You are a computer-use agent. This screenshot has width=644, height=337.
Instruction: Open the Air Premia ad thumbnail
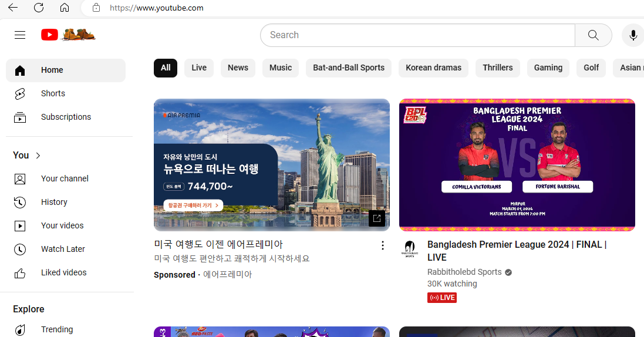[271, 165]
